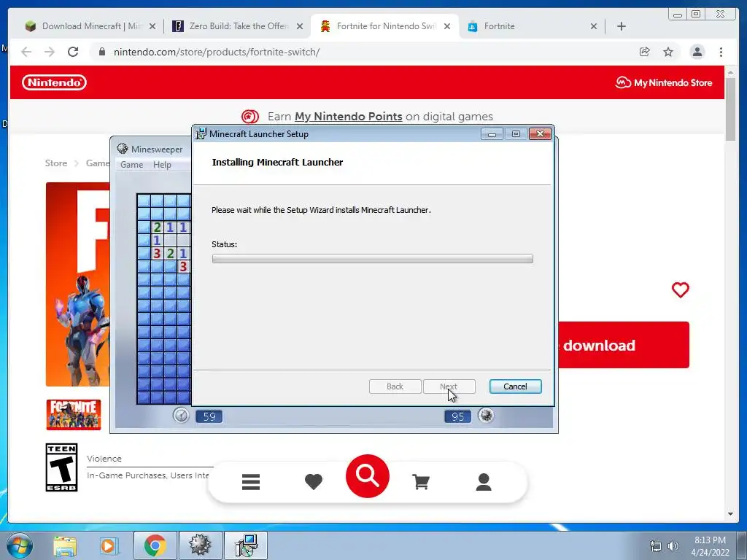Open My Nintendo Store link

point(664,83)
